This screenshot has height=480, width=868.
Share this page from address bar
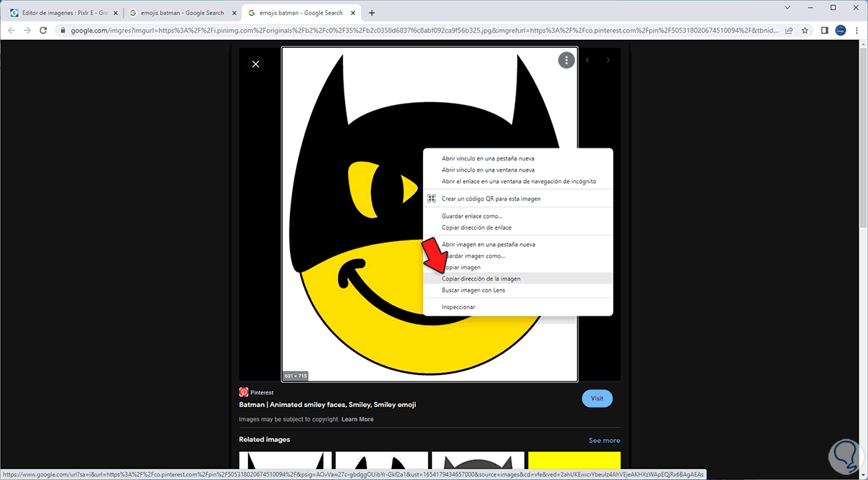tap(788, 30)
